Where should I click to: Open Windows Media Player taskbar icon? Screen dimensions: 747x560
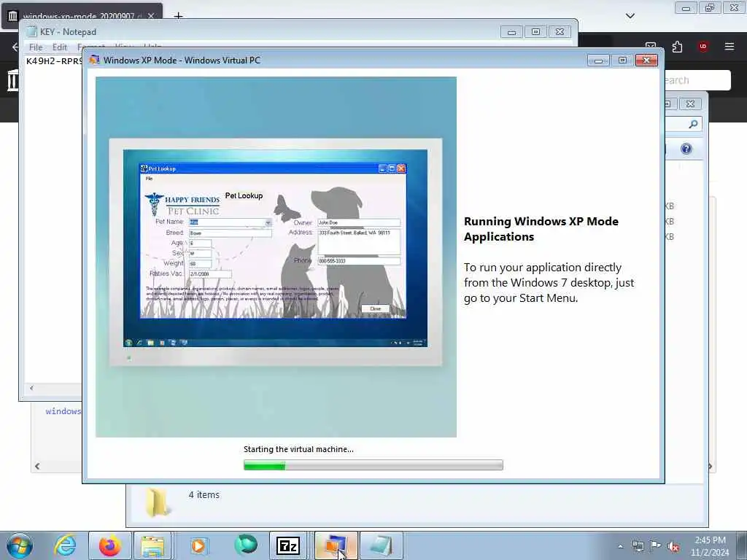198,545
